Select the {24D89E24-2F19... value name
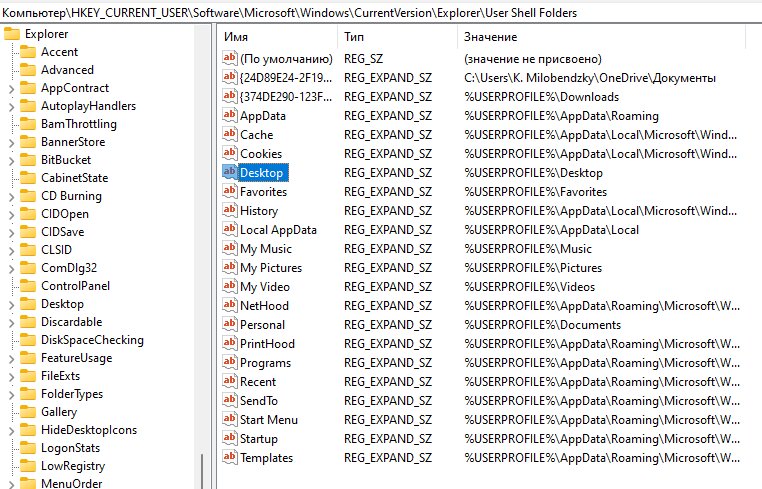 [286, 77]
